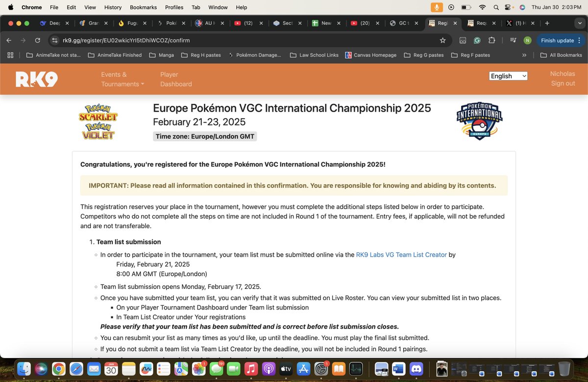Screen dimensions: 588x382
Task: Open the Profiles menu in menu bar
Action: point(174,7)
